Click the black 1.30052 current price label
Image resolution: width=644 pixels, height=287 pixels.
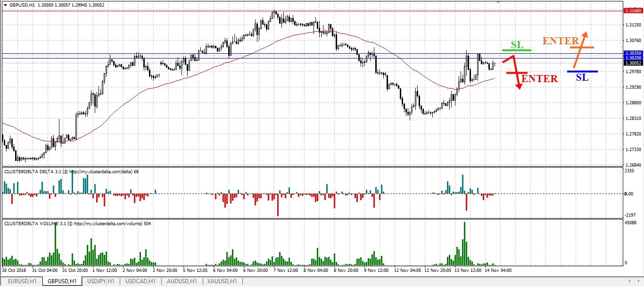tap(632, 63)
